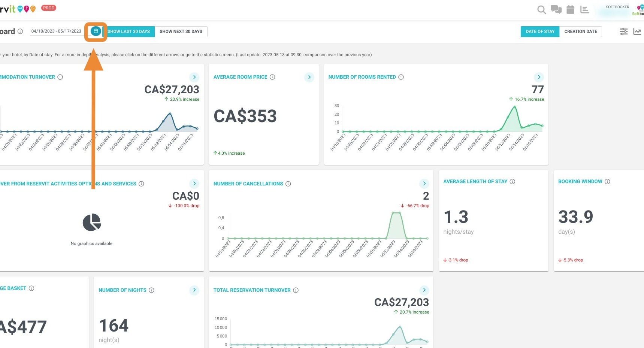Click the -100.0% drop label
The image size is (644, 348).
(184, 206)
